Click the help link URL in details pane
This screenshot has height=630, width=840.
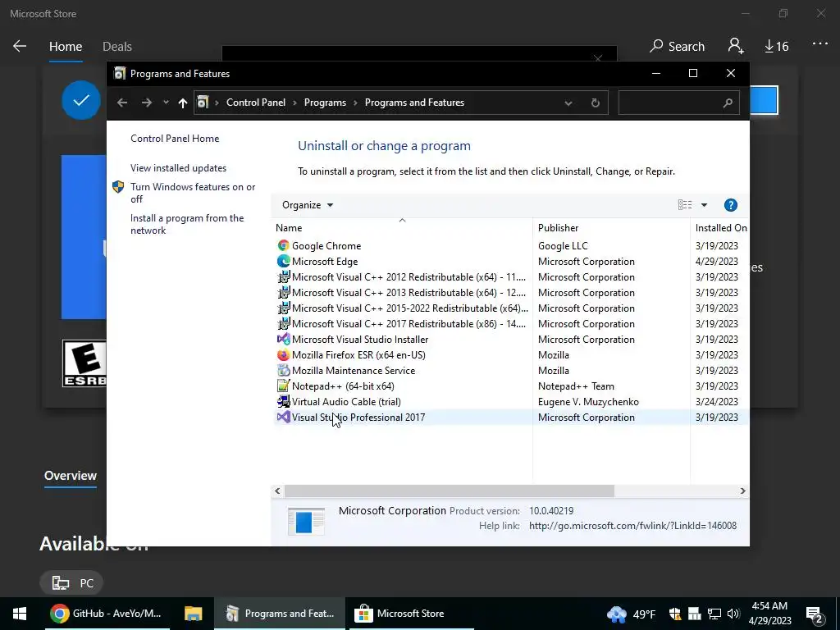pos(632,526)
